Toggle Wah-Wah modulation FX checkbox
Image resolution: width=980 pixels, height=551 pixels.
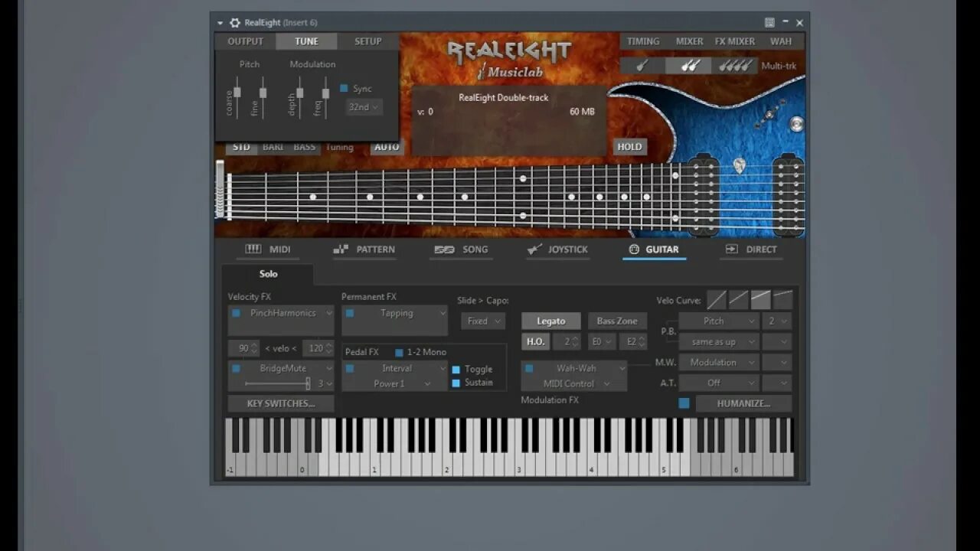[528, 368]
